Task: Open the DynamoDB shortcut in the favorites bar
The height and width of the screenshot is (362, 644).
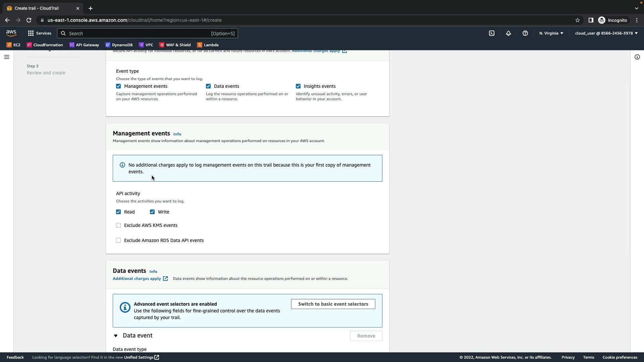Action: pyautogui.click(x=119, y=45)
